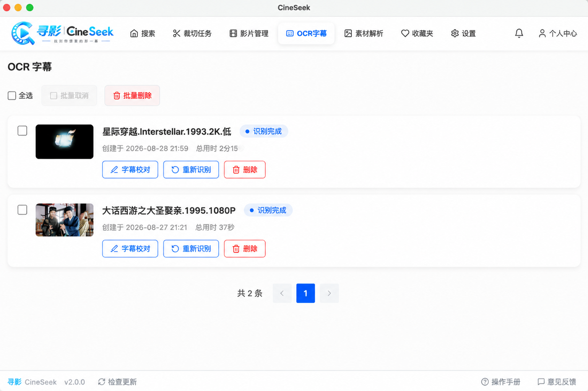Open the 影片管理 tab
Screen dimensions: 588x391
click(249, 34)
